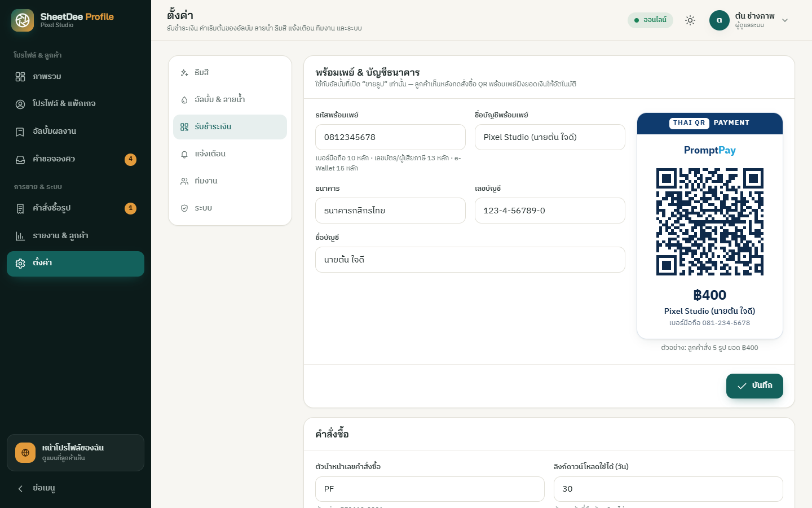The width and height of the screenshot is (812, 508).
Task: Click the badge 4 on คำขอจองคิว
Action: 130,159
